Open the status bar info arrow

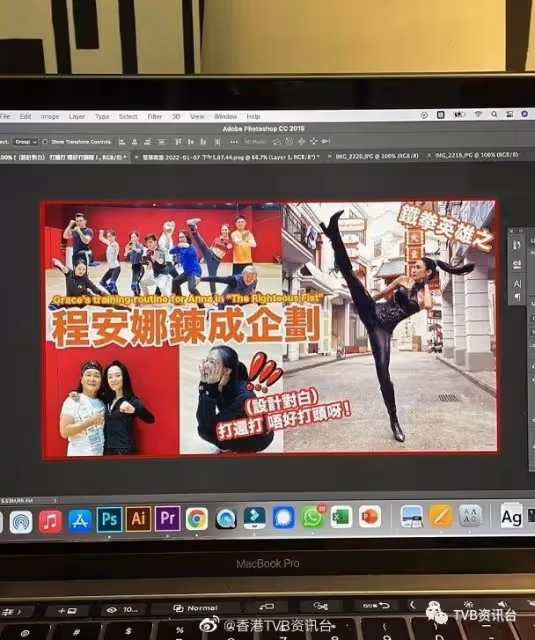click(x=55, y=500)
